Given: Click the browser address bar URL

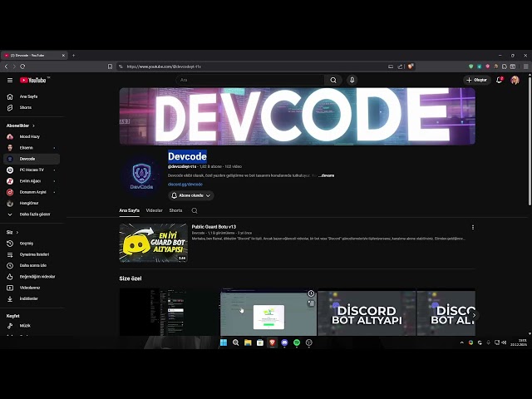Looking at the screenshot, I should point(164,66).
